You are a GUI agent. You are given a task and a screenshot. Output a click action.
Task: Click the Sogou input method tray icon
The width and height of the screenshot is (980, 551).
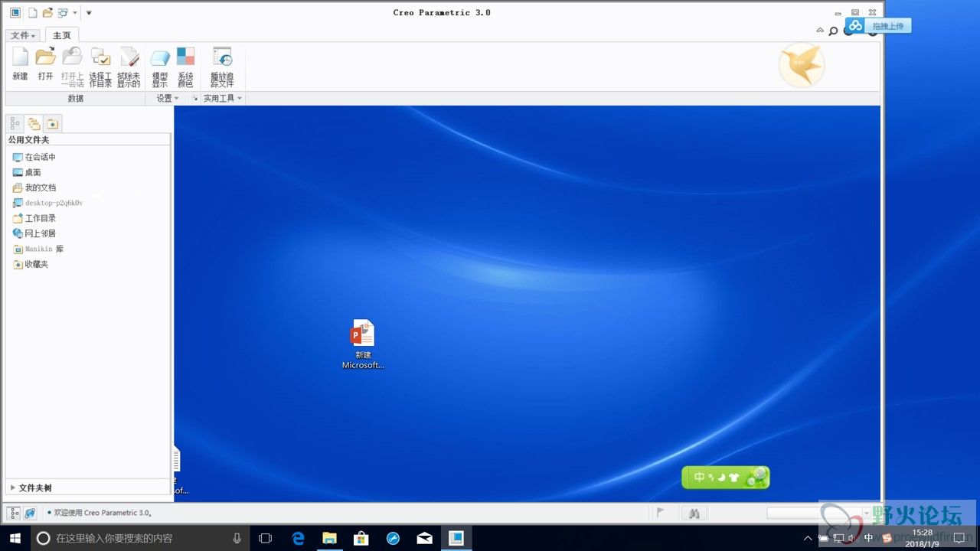[886, 538]
